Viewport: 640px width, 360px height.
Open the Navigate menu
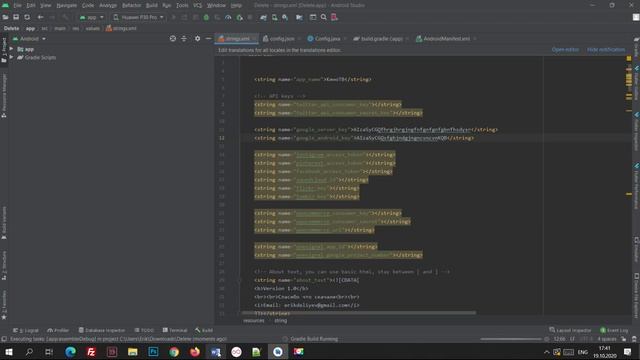tap(67, 5)
